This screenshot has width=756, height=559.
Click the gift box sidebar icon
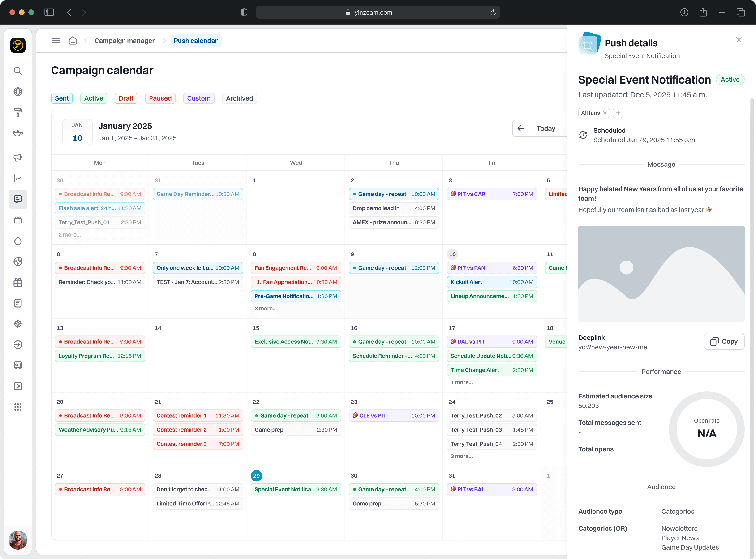(18, 283)
